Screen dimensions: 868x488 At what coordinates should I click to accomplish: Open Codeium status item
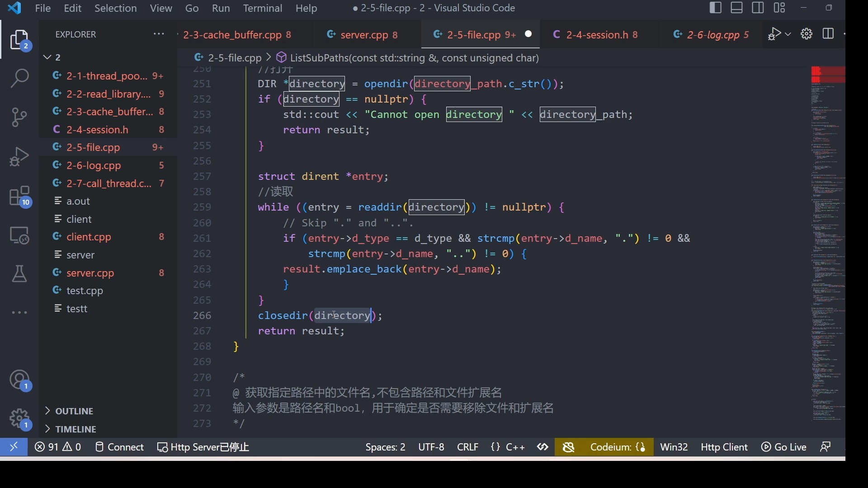click(618, 447)
